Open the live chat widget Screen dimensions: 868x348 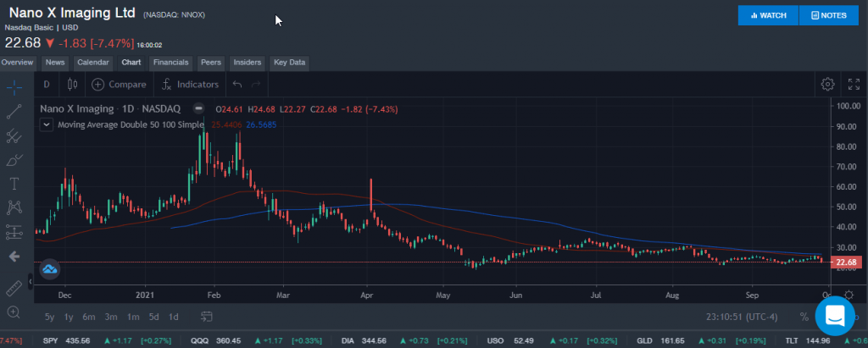[835, 316]
